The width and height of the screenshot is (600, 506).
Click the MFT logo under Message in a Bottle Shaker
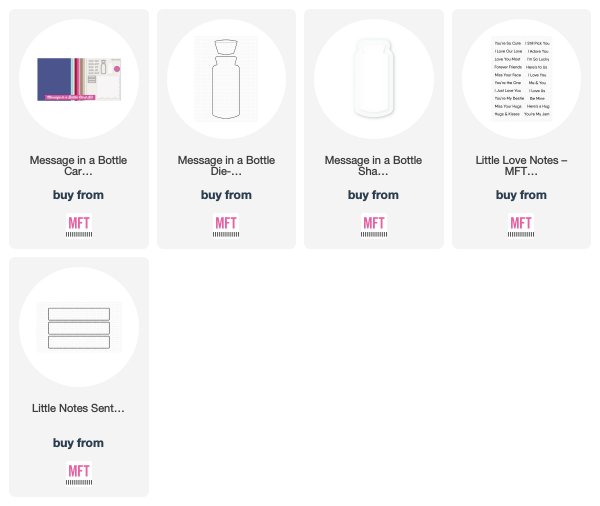tap(373, 225)
